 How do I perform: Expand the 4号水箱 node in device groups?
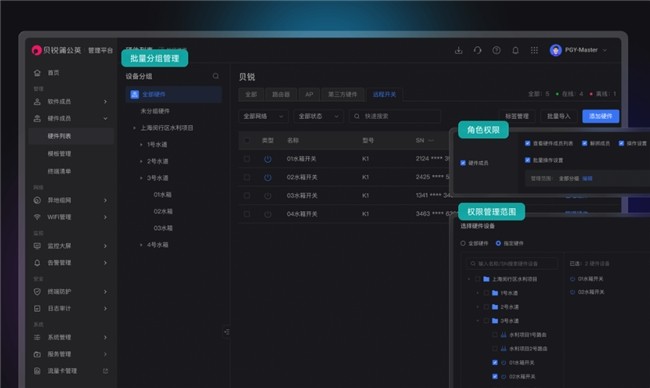[141, 245]
